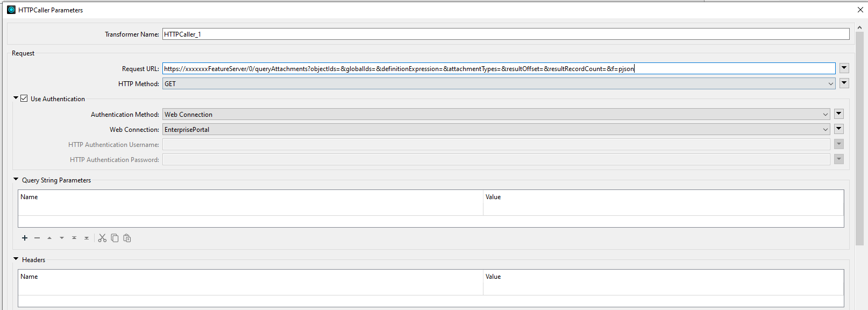Toggle the Use Authentication checkbox

point(24,98)
